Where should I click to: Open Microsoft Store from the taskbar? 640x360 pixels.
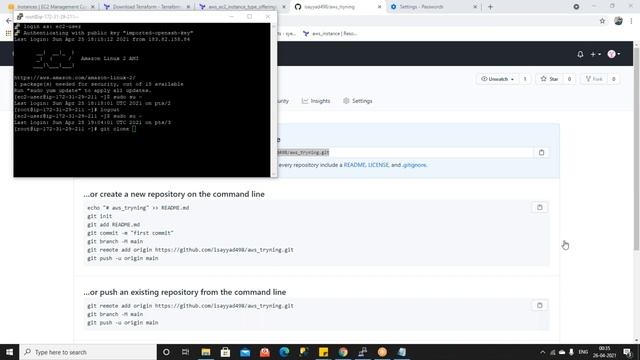(225, 352)
